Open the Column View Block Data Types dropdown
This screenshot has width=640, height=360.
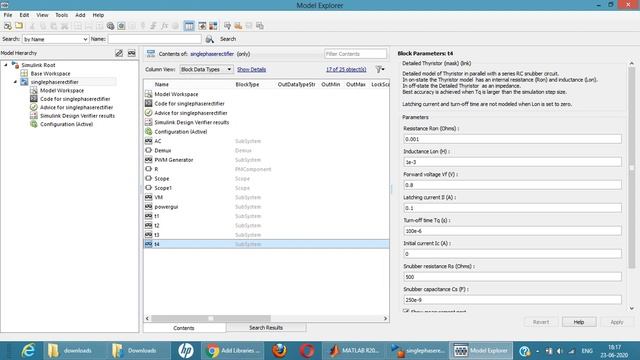coord(206,69)
